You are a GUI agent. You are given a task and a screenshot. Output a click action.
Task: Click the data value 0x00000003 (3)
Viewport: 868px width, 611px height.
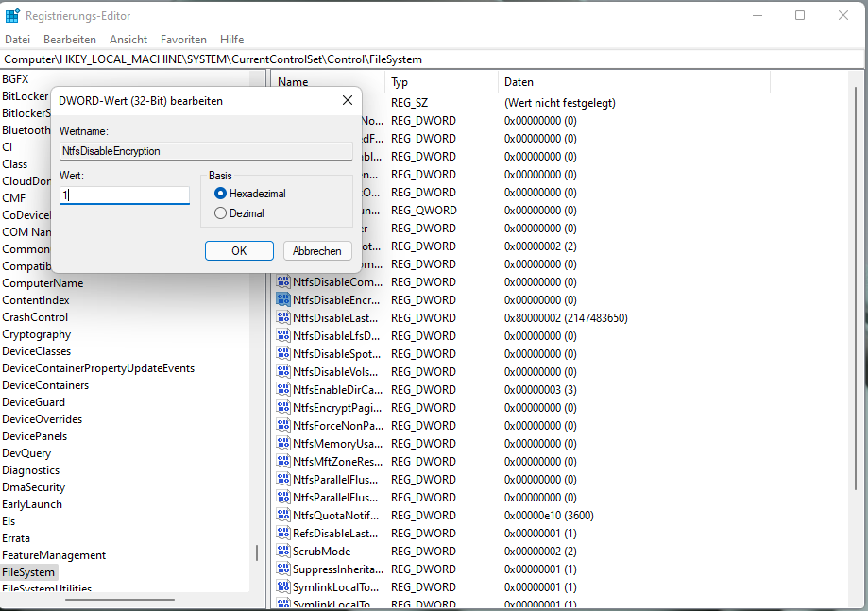pyautogui.click(x=540, y=390)
